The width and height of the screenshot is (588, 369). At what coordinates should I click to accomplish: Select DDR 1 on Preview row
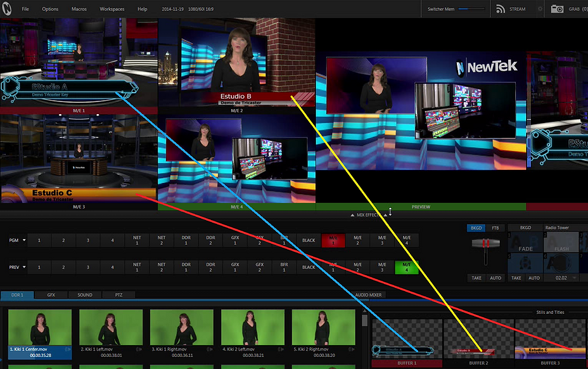point(186,268)
